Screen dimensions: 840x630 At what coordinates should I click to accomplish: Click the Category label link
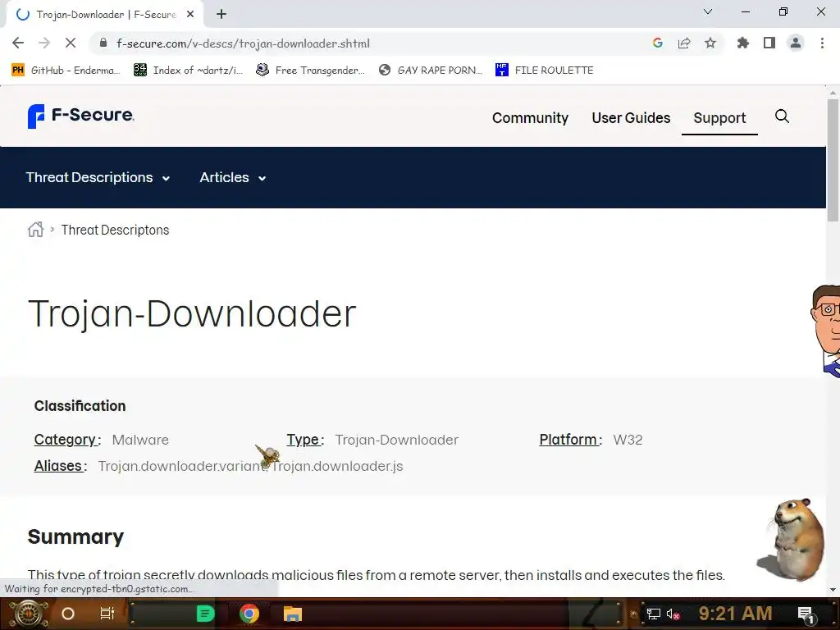(x=67, y=440)
